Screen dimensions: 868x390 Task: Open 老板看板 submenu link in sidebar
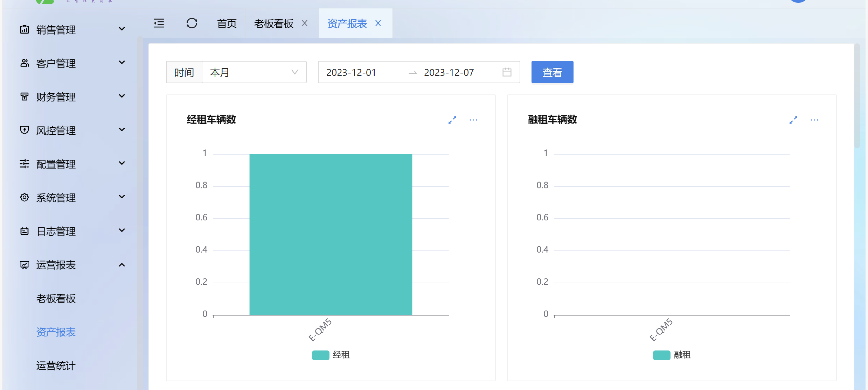point(56,298)
